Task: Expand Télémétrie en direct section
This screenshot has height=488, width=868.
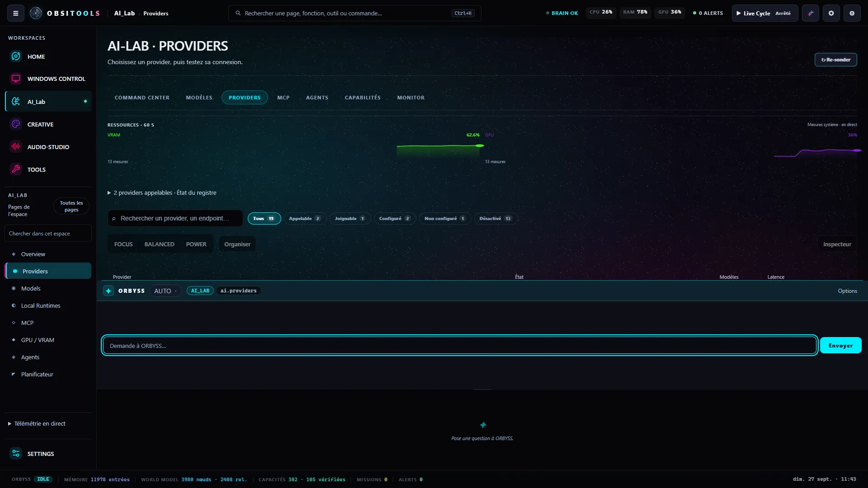Action: (37, 424)
